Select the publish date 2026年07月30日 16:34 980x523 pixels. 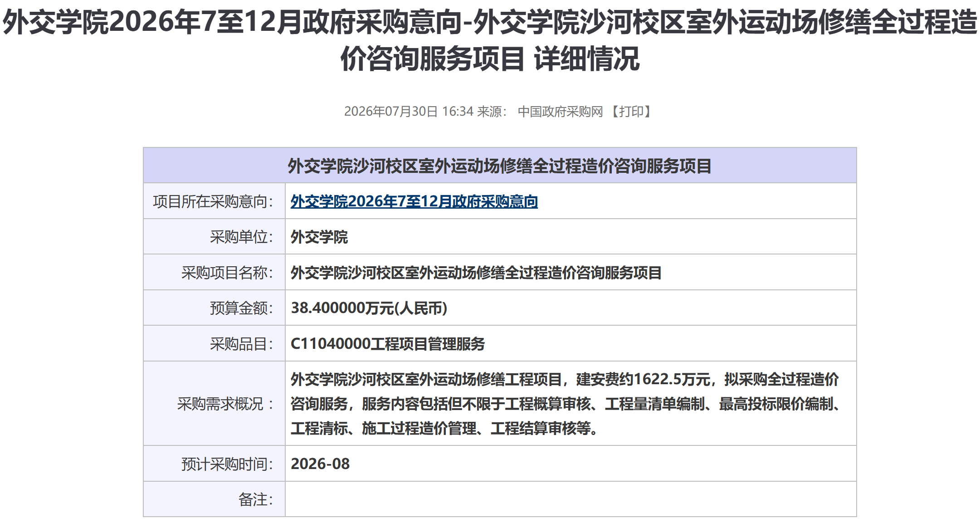409,112
